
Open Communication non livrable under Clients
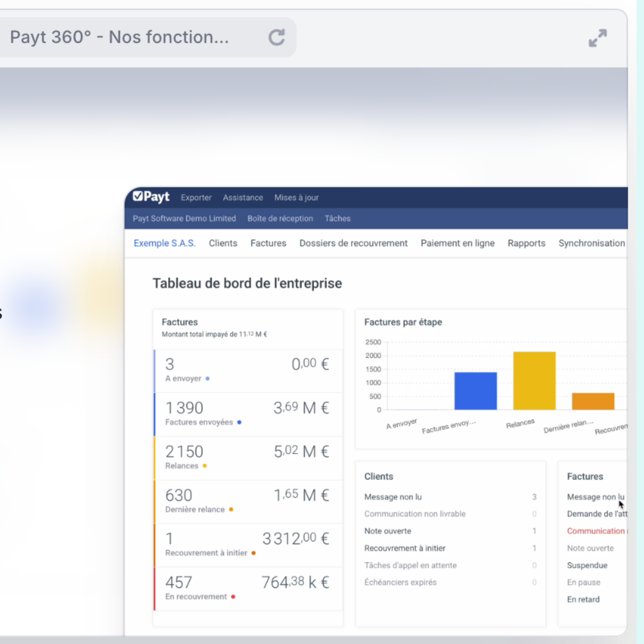point(450,514)
